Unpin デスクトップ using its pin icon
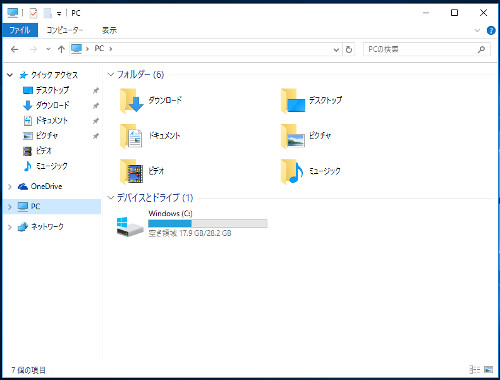The image size is (500, 380). coord(96,90)
